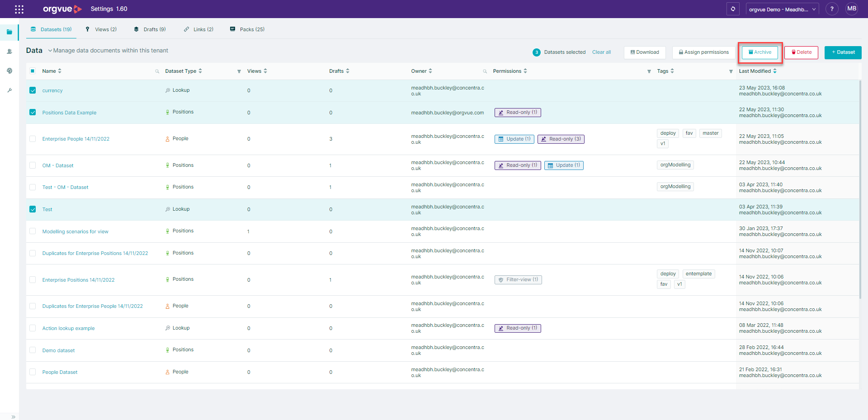This screenshot has width=868, height=420.
Task: Click the orgvue logo
Action: coord(62,9)
